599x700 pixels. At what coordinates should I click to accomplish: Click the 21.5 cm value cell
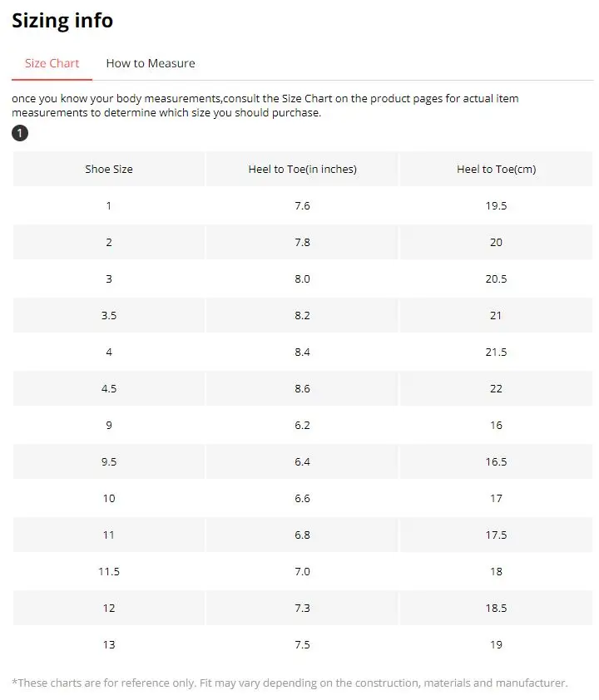[496, 352]
